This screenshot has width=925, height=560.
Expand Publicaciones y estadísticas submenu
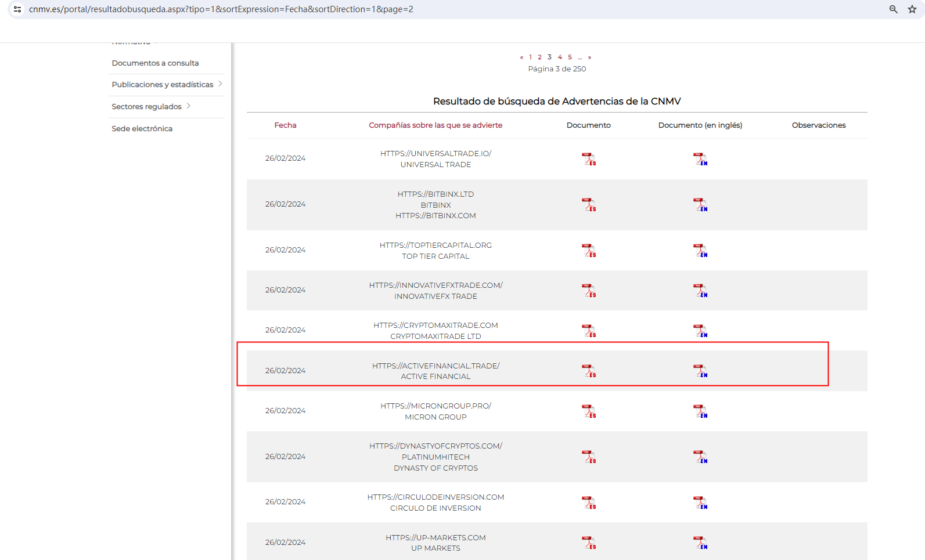click(220, 84)
